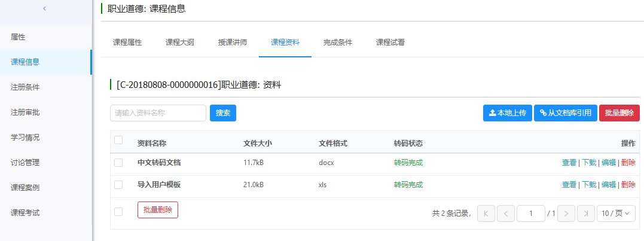This screenshot has width=644, height=241.
Task: Switch to the 完成条件 tab
Action: tap(338, 42)
